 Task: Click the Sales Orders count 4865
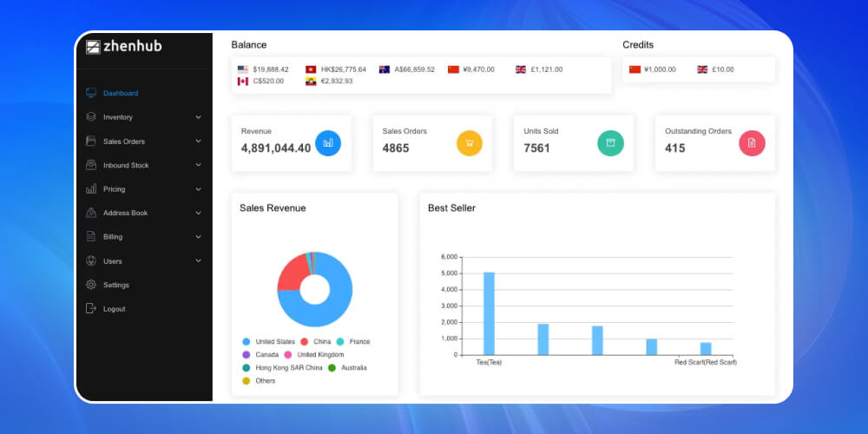click(x=396, y=148)
